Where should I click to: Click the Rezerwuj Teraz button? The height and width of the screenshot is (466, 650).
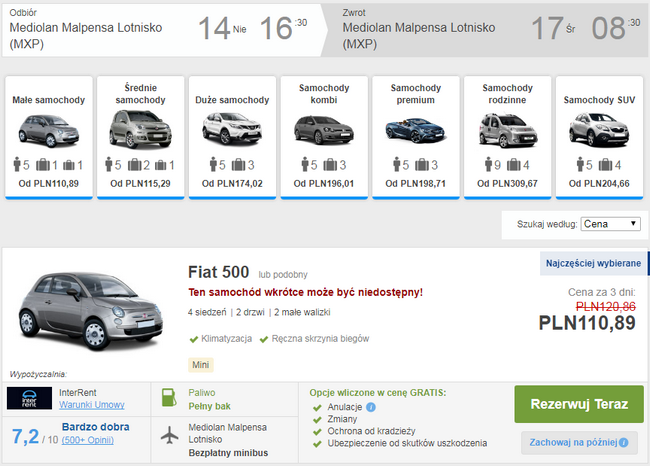[579, 404]
